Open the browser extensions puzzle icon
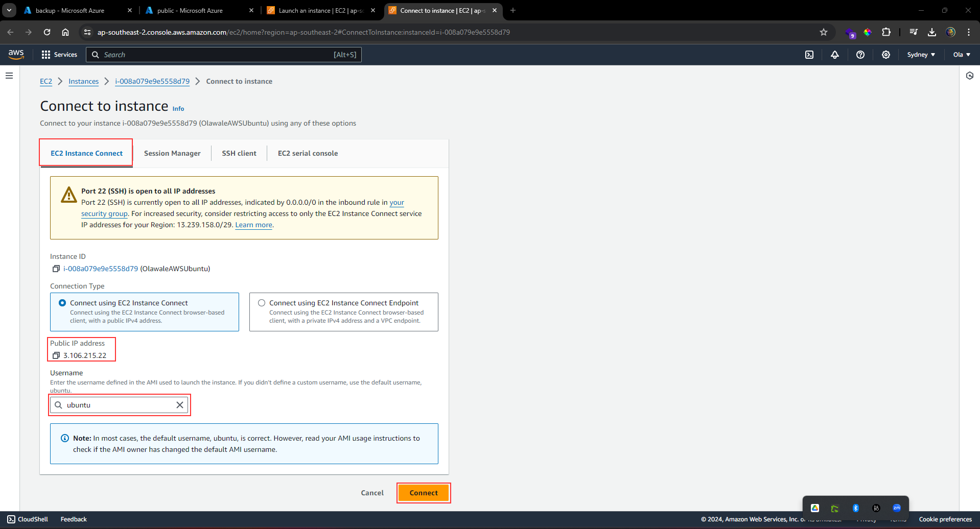 [886, 32]
